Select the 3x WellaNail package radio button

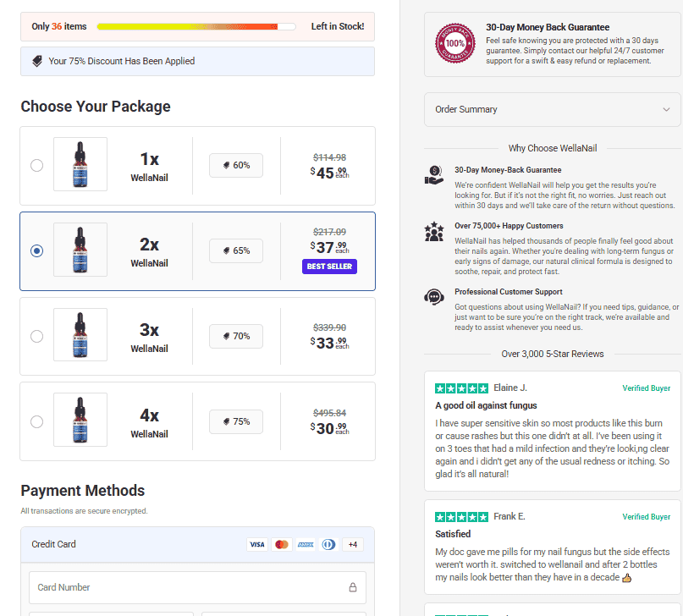coord(36,336)
